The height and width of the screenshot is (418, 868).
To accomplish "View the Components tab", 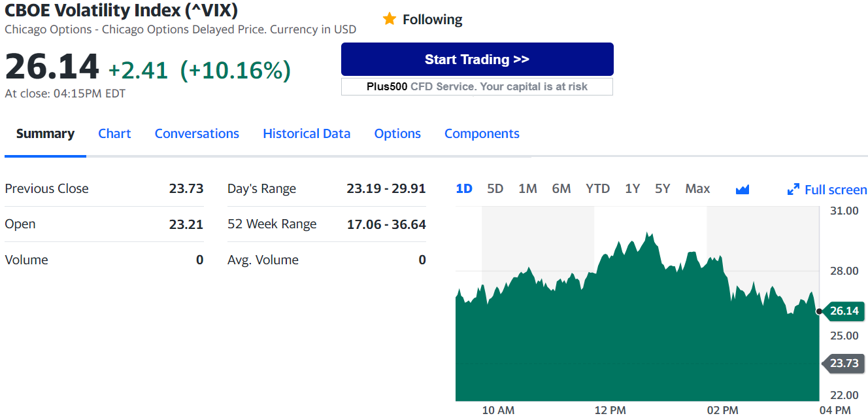I will coord(482,133).
